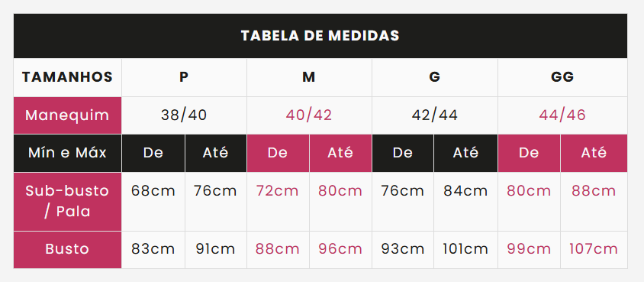This screenshot has width=644, height=282.
Task: Click the 38/40 manequim value
Action: (x=184, y=115)
